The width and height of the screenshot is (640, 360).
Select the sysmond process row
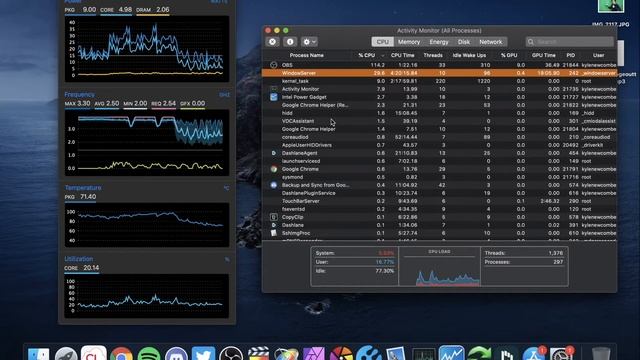[439, 177]
